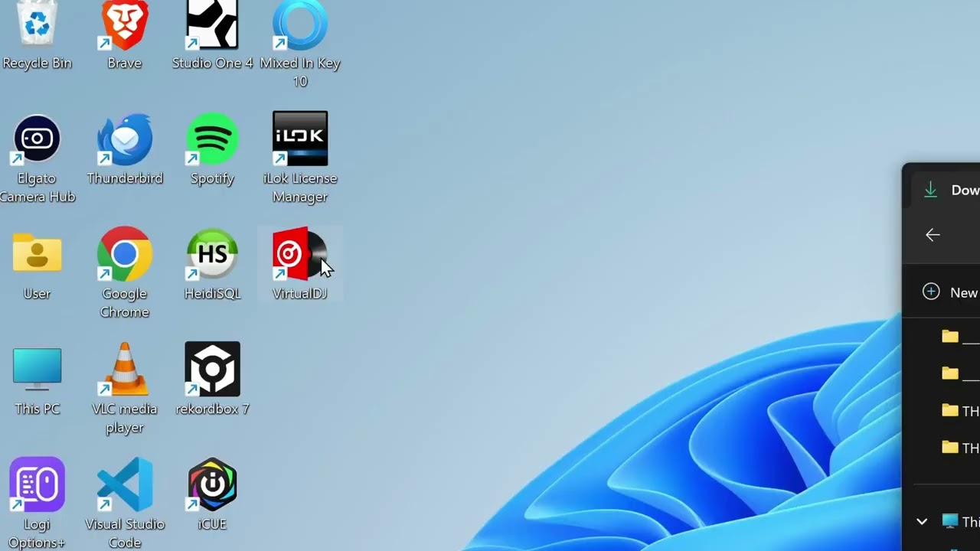The image size is (980, 551).
Task: Click the New button in File Explorer
Action: click(950, 292)
